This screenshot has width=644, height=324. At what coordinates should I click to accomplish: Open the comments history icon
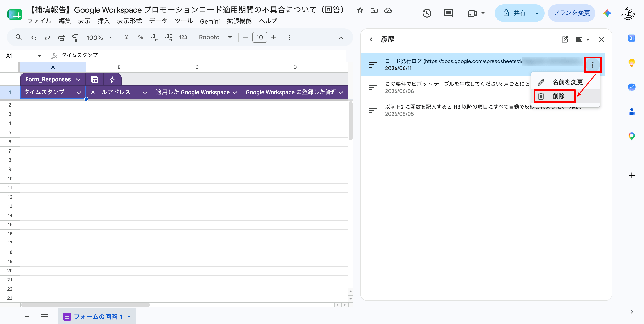click(449, 13)
